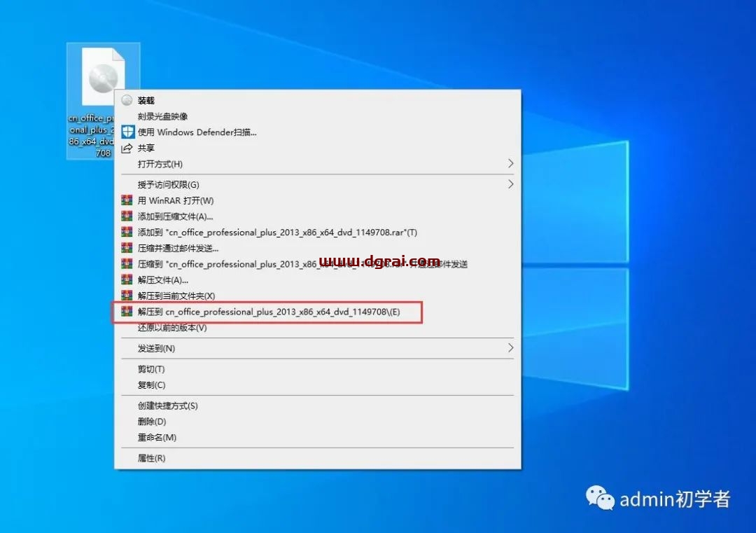Choose 装载 to mount the image
756x533 pixels.
(x=318, y=100)
